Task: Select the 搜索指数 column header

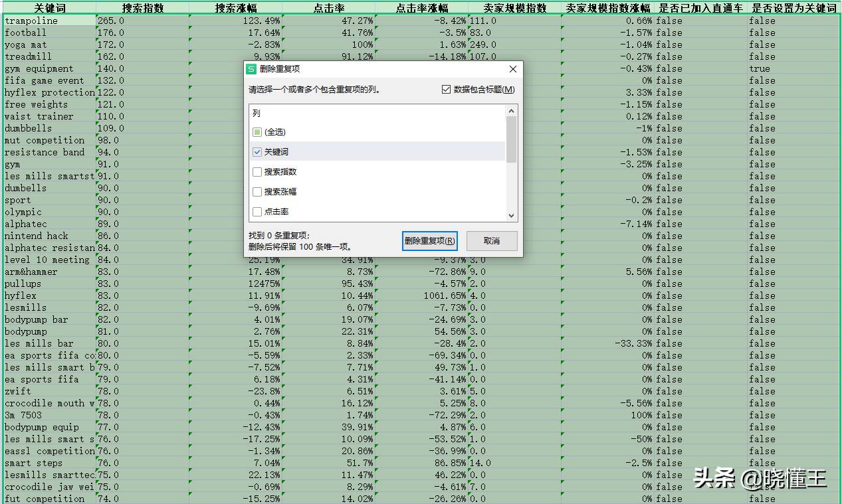Action: [142, 8]
